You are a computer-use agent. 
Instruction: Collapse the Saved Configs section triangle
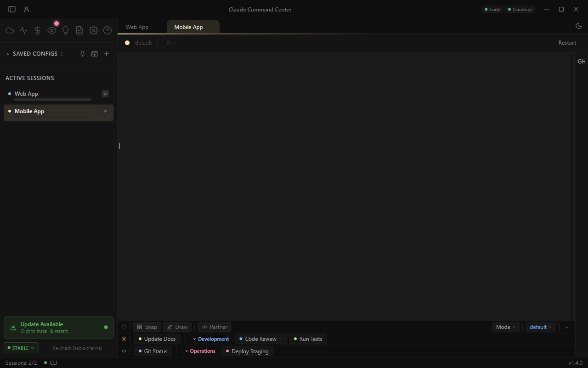[8, 54]
